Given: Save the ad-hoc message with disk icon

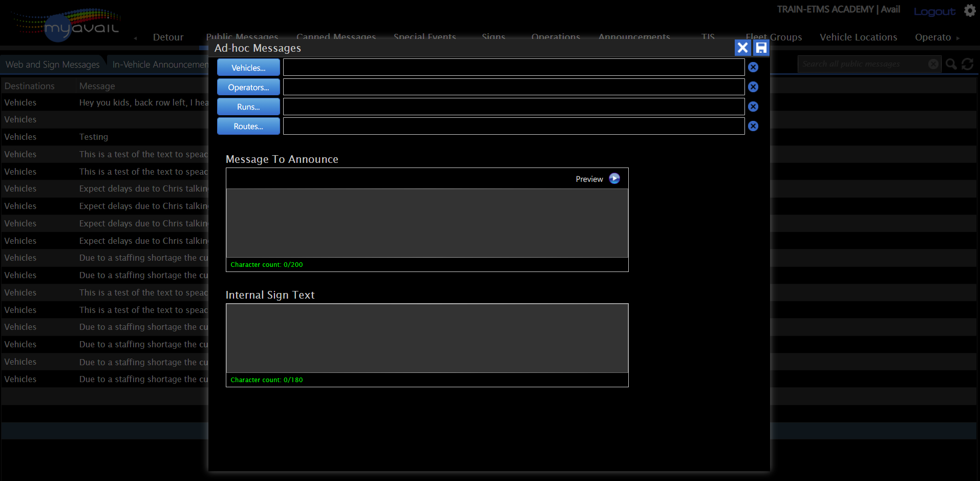Looking at the screenshot, I should tap(761, 48).
